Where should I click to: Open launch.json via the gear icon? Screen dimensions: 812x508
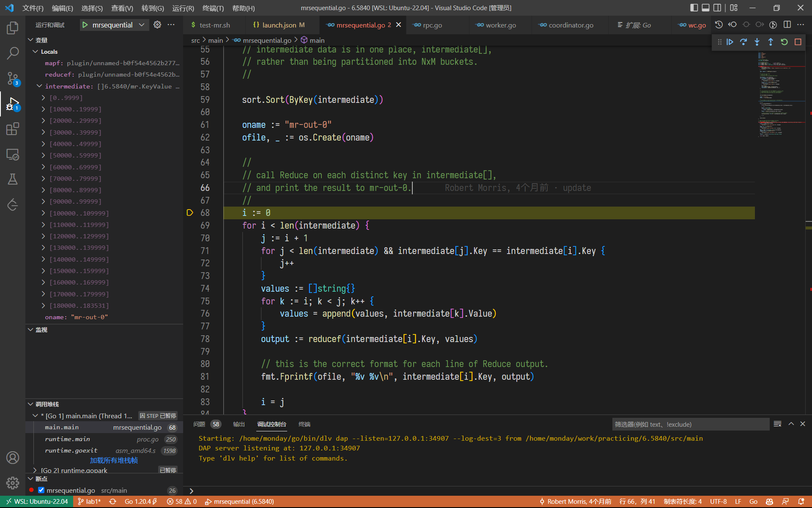pos(157,25)
